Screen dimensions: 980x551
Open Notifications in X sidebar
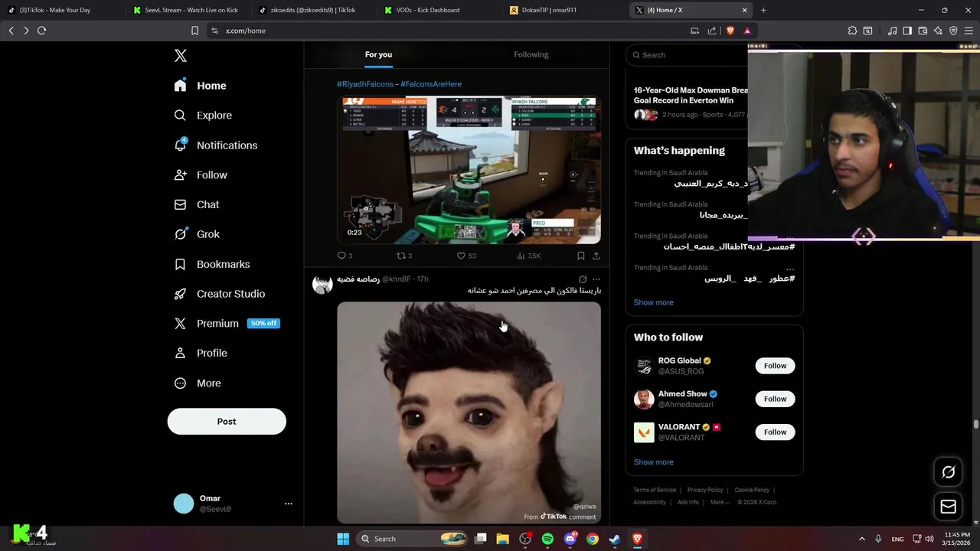215,145
